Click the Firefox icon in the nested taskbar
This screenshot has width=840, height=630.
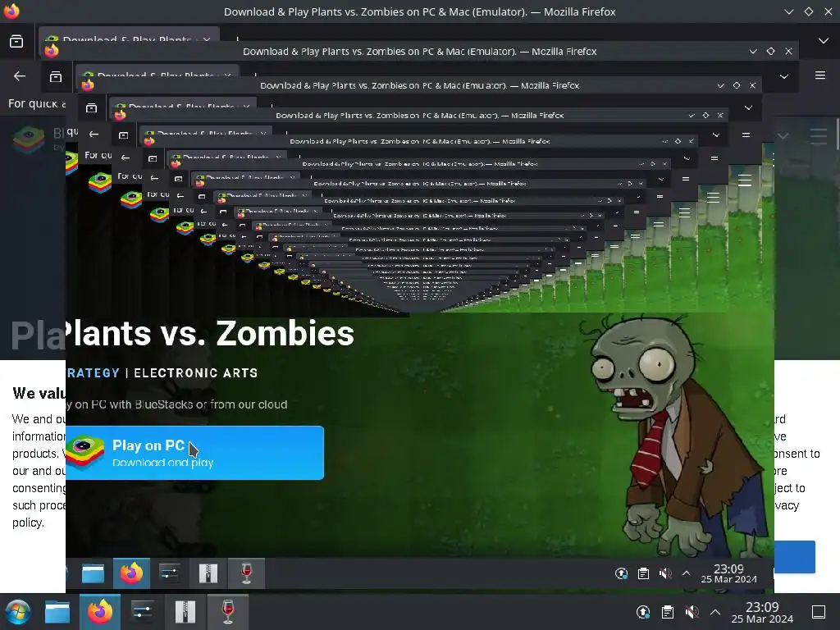point(131,573)
